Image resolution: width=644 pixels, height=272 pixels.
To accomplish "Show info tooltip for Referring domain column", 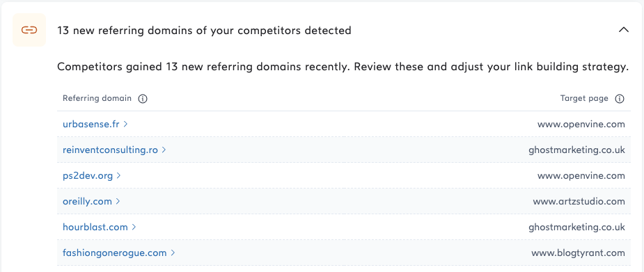I will [143, 99].
